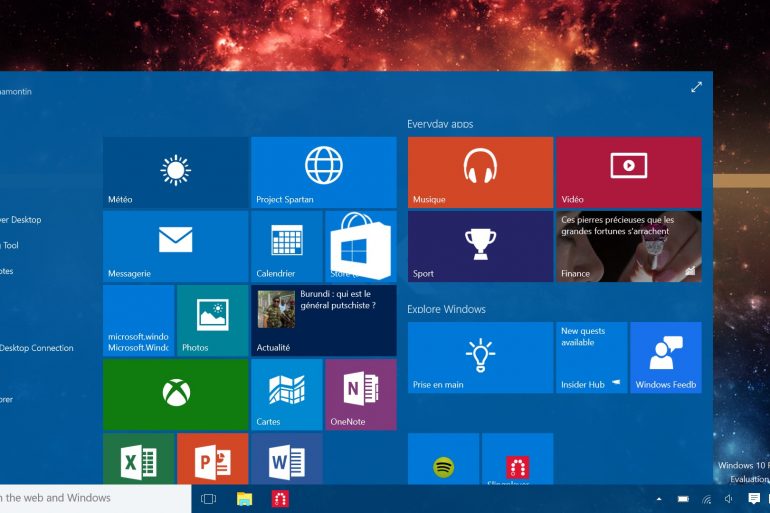The image size is (770, 513).
Task: Open the Photos tile
Action: point(212,320)
